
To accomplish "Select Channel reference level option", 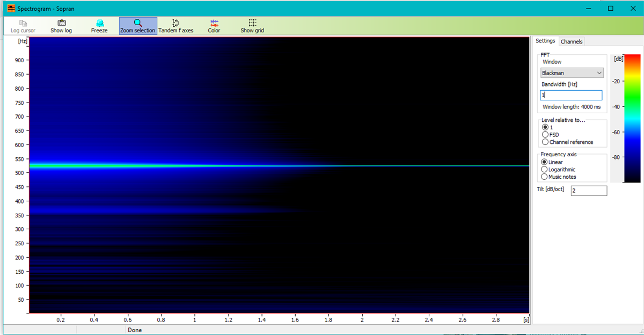I will coord(545,142).
